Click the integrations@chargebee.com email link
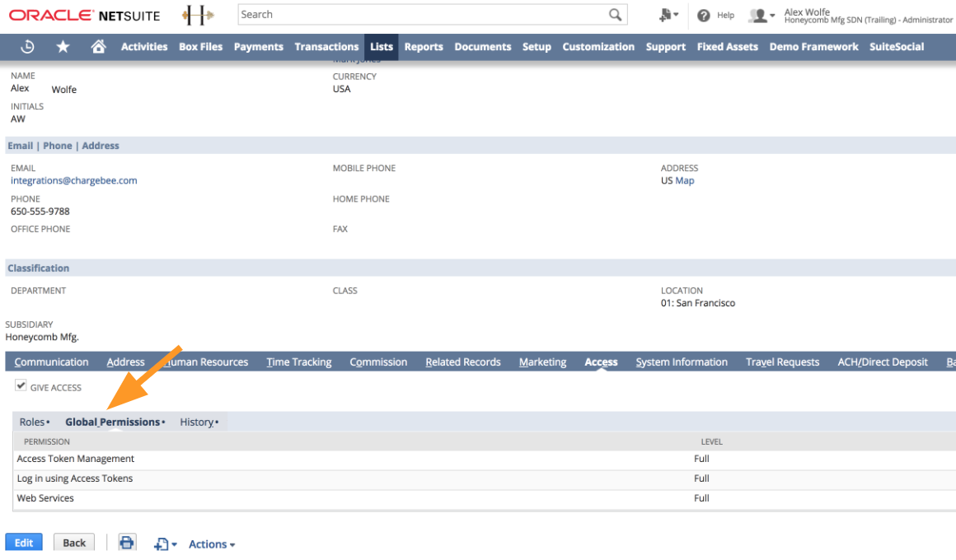 coord(74,180)
